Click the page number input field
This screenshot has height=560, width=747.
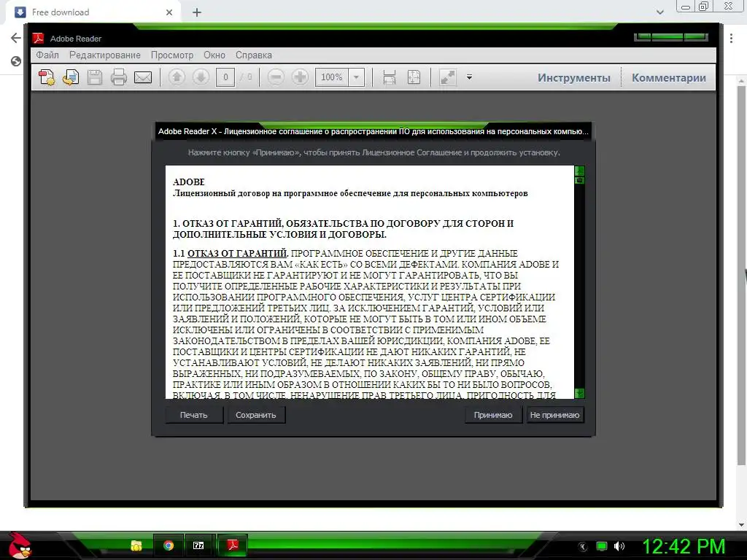pos(225,77)
